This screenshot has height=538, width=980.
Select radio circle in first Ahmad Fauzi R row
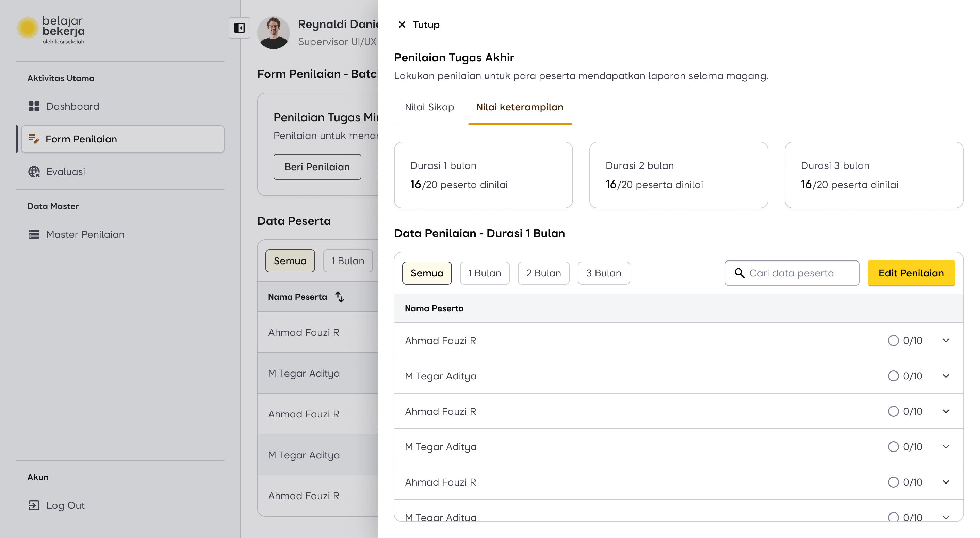pos(893,341)
